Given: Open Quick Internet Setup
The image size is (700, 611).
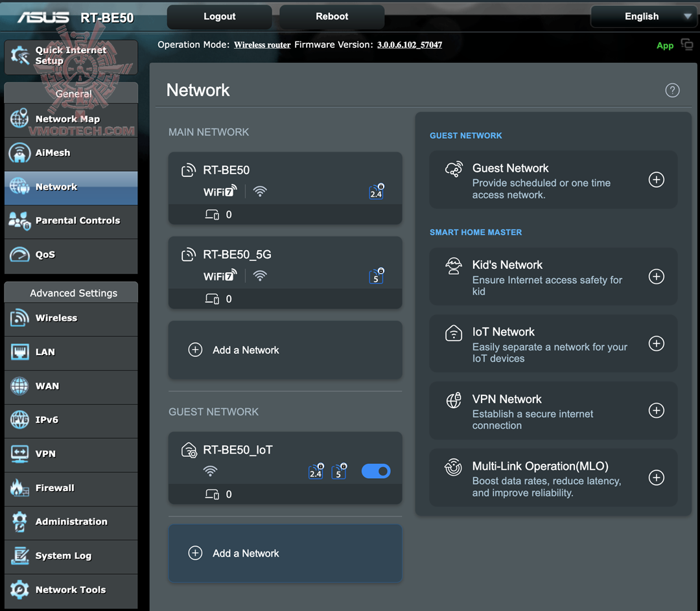Looking at the screenshot, I should (71, 56).
